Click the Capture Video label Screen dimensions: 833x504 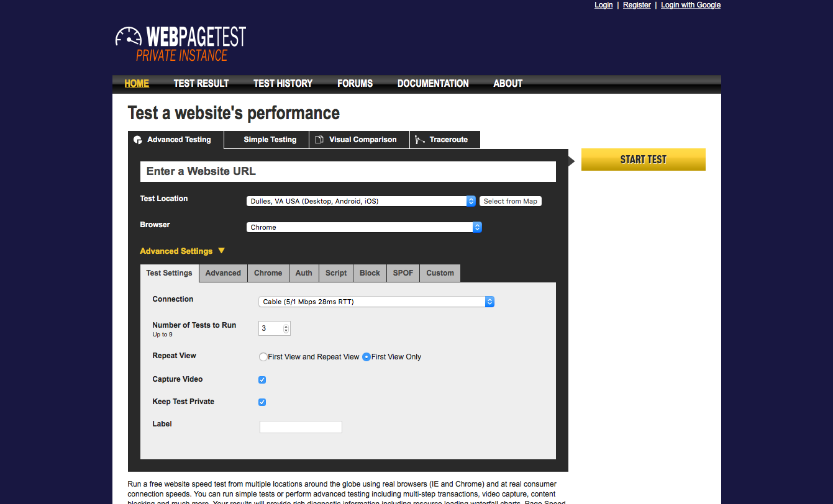pyautogui.click(x=178, y=379)
